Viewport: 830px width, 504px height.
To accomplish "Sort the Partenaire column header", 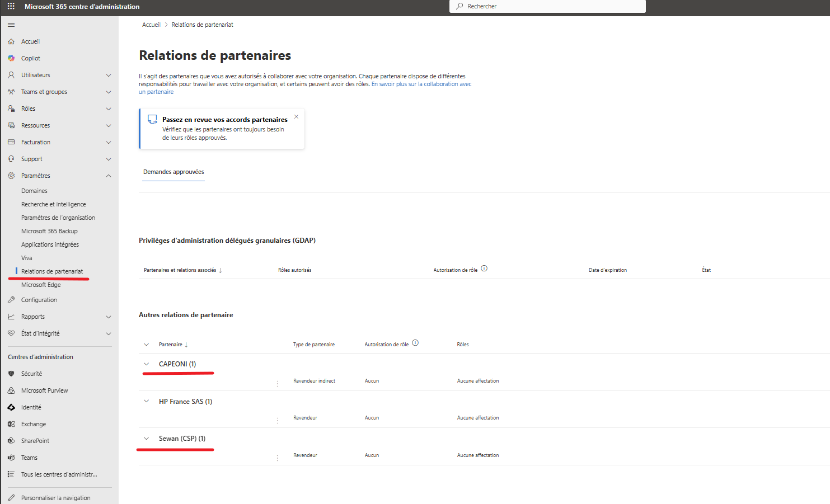I will tap(173, 345).
